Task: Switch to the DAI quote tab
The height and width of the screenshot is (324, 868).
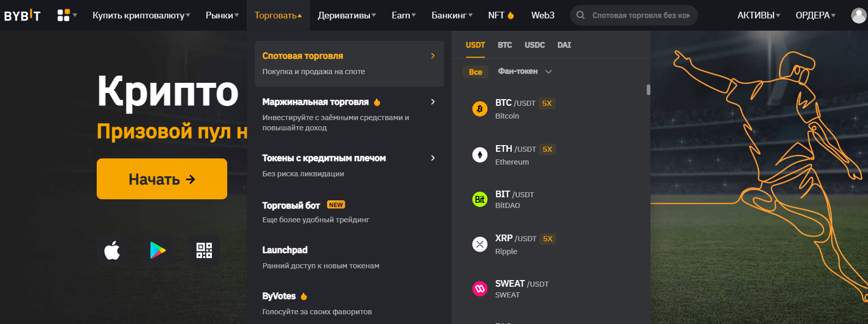Action: coord(564,45)
